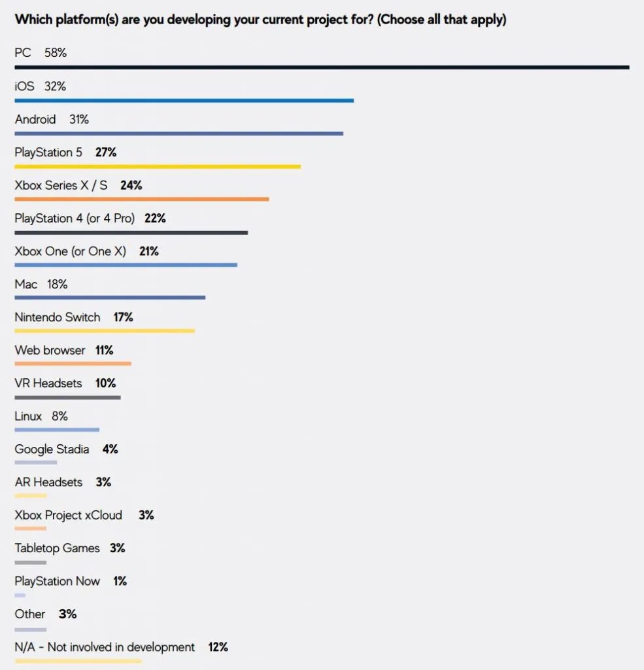Click the yellow PlayStation 5 bar
The height and width of the screenshot is (670, 644).
tap(158, 167)
